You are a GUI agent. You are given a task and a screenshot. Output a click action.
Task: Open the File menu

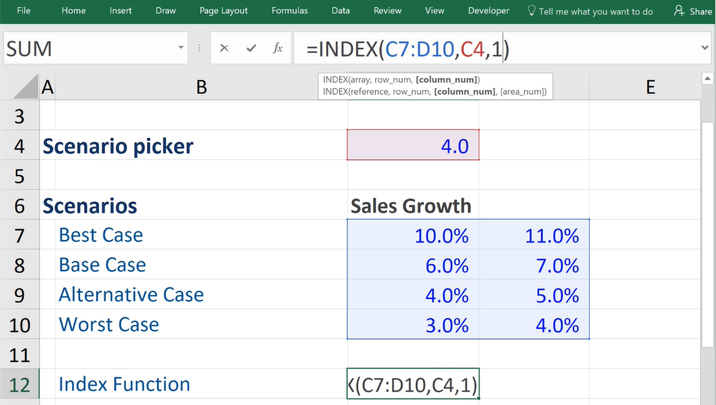24,11
